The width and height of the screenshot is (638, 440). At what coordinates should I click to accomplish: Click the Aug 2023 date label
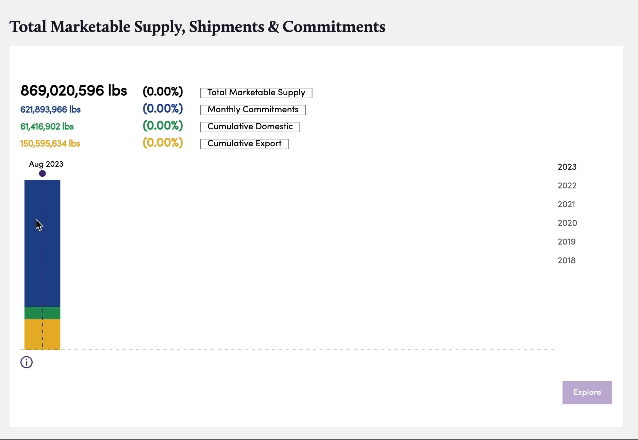[x=46, y=164]
